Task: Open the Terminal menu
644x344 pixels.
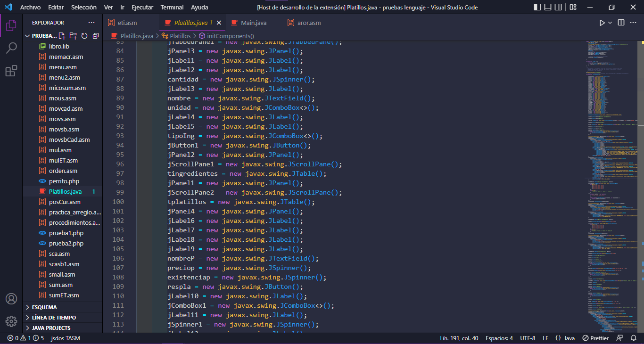Action: (x=172, y=7)
